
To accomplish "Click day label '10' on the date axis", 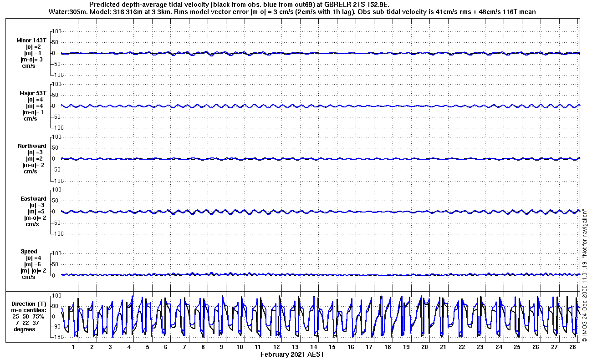I will click(240, 347).
